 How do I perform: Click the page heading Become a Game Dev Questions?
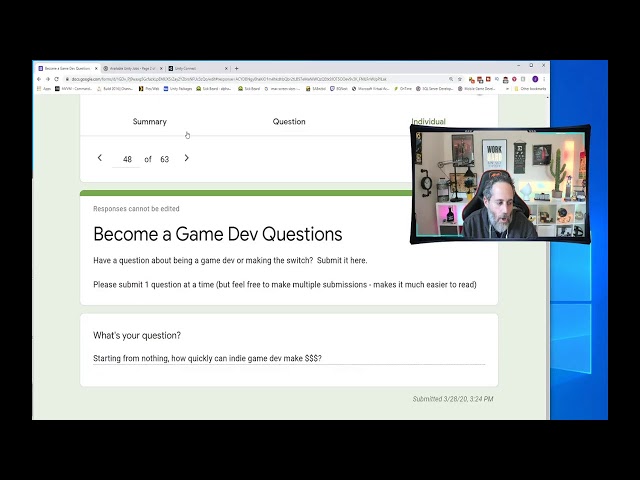click(218, 234)
